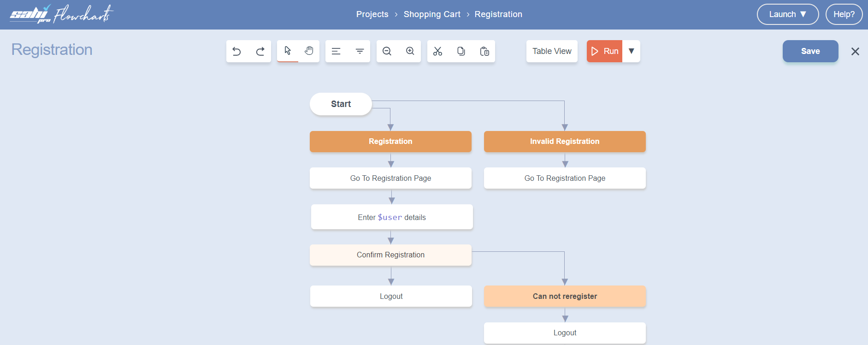Click the copy icon
The height and width of the screenshot is (345, 868).
point(461,51)
